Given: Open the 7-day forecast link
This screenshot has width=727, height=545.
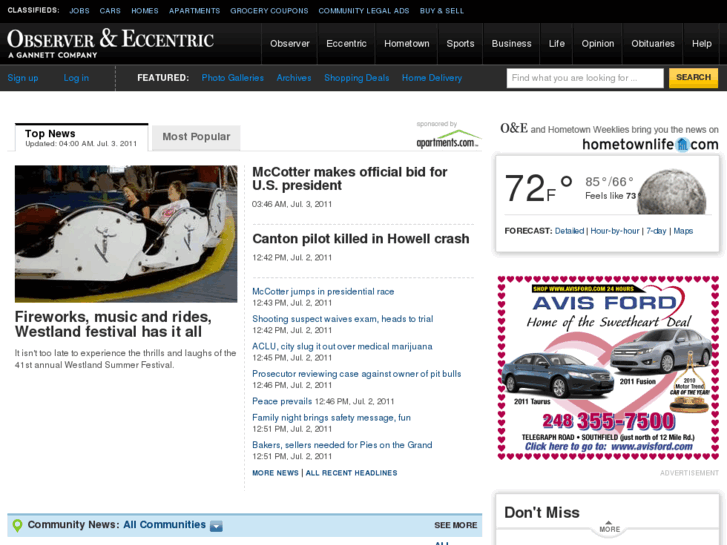Looking at the screenshot, I should [x=656, y=231].
